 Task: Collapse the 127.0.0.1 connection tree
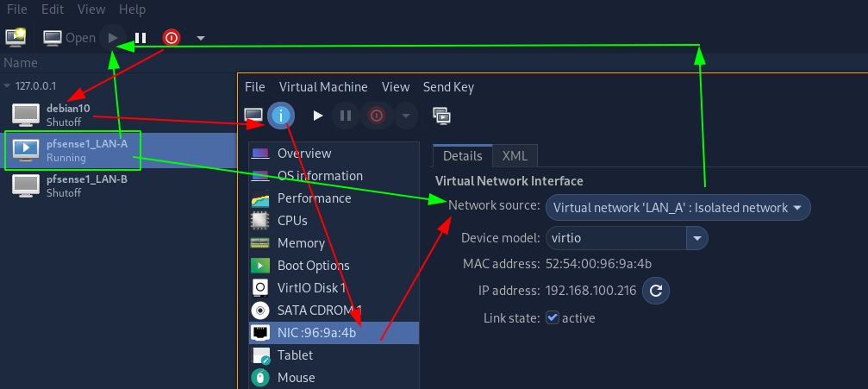point(7,86)
